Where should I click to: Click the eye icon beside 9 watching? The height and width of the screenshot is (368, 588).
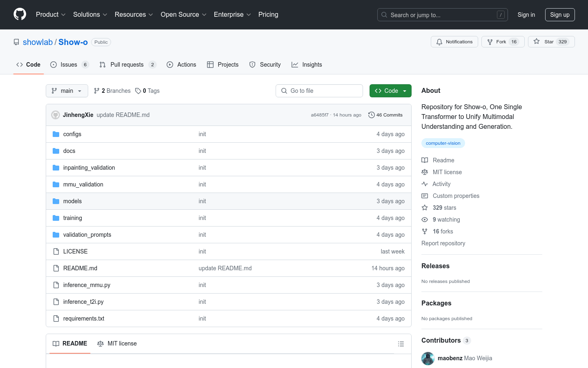(x=425, y=220)
